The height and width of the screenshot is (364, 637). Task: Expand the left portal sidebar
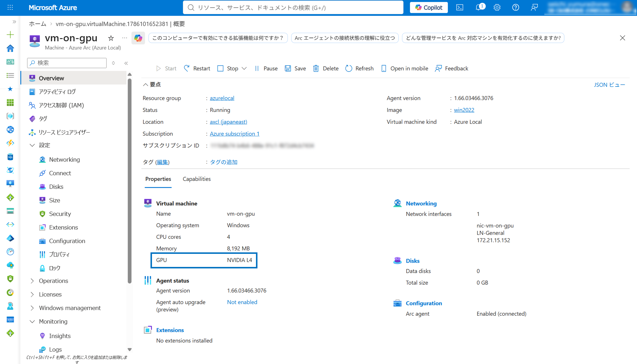tap(14, 22)
